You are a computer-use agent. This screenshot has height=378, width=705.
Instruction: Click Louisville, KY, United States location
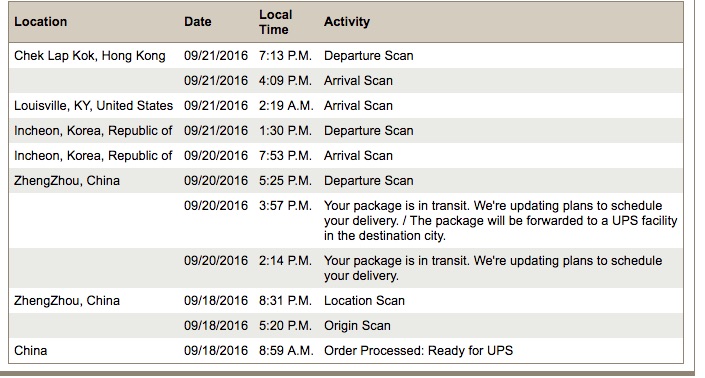(x=94, y=106)
